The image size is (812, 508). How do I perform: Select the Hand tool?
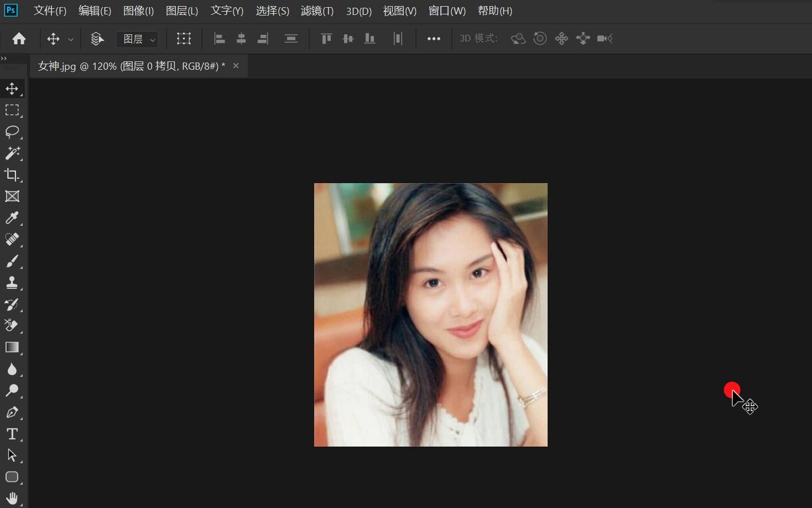click(x=12, y=498)
